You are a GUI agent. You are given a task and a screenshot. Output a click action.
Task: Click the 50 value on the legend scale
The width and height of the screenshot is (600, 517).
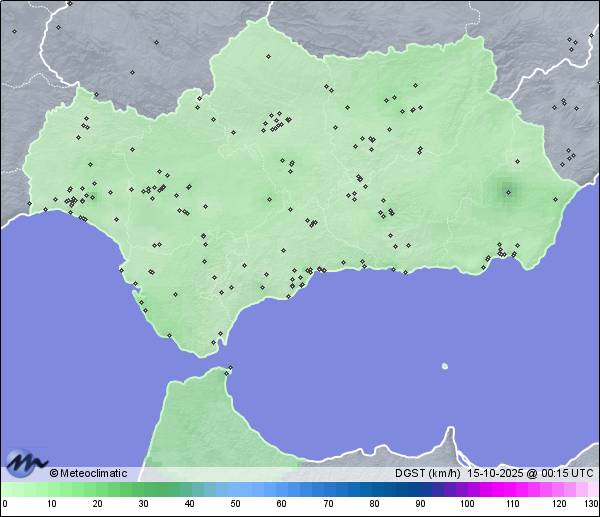[x=235, y=504]
